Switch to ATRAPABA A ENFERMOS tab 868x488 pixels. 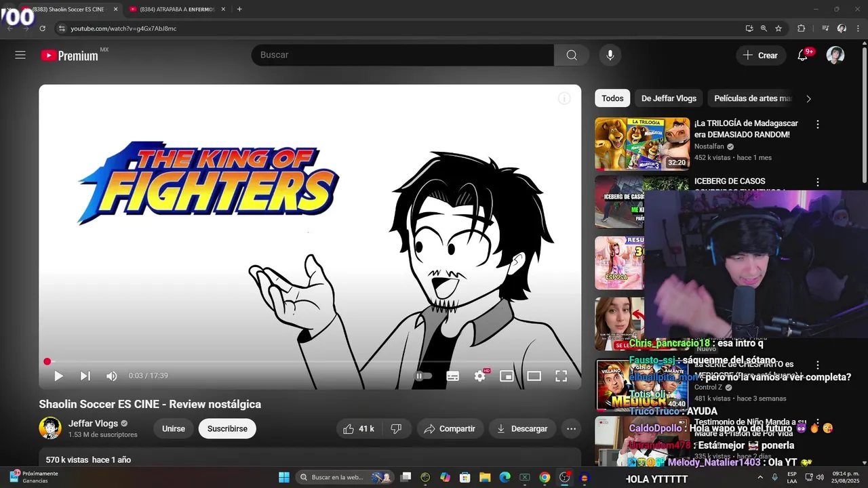(x=178, y=9)
